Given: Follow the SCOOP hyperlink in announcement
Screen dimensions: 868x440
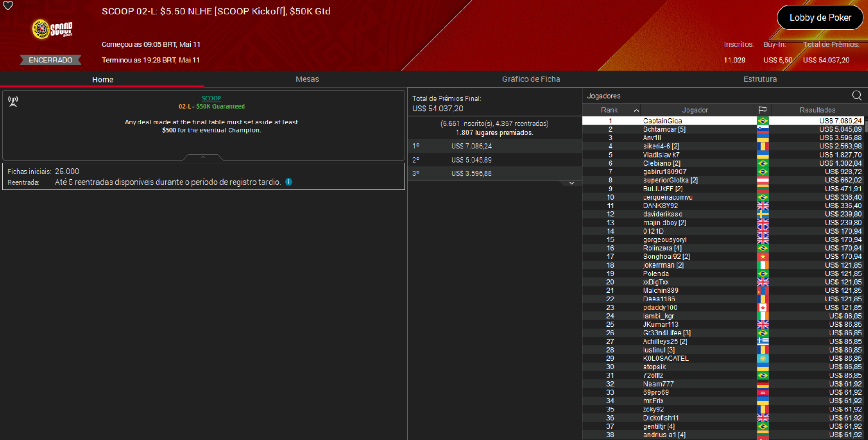Looking at the screenshot, I should [x=211, y=98].
